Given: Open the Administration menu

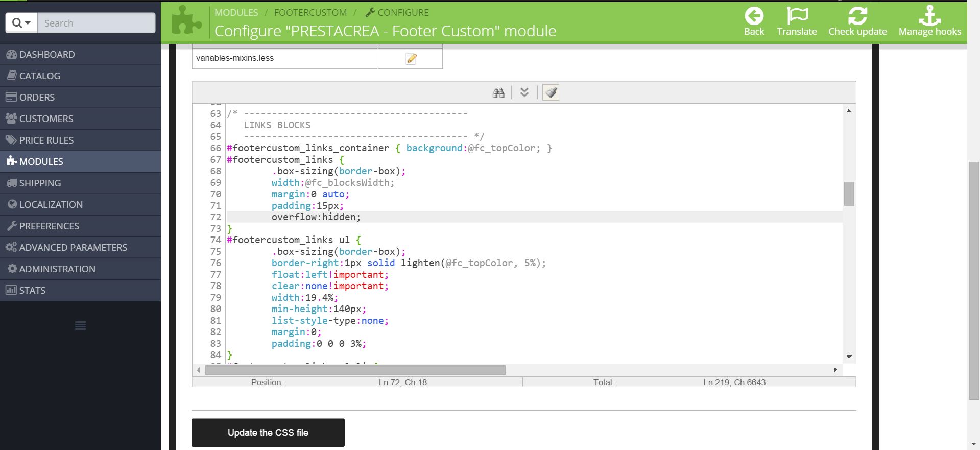Looking at the screenshot, I should (80, 269).
